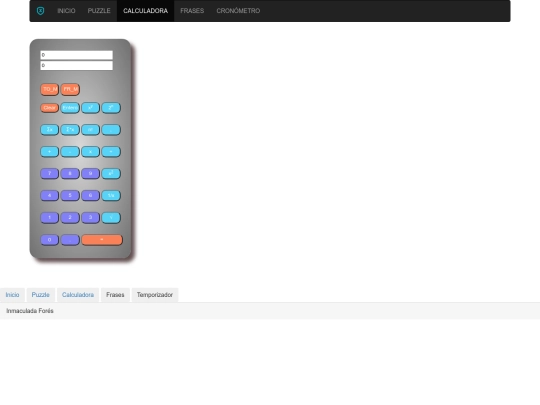This screenshot has width=540, height=405.
Task: Click the site logo icon in navbar
Action: pos(40,11)
